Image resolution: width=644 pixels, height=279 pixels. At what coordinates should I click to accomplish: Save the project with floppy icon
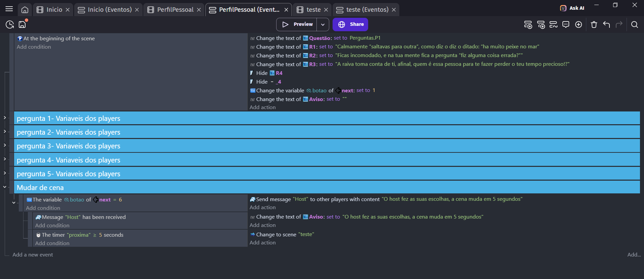pyautogui.click(x=22, y=25)
